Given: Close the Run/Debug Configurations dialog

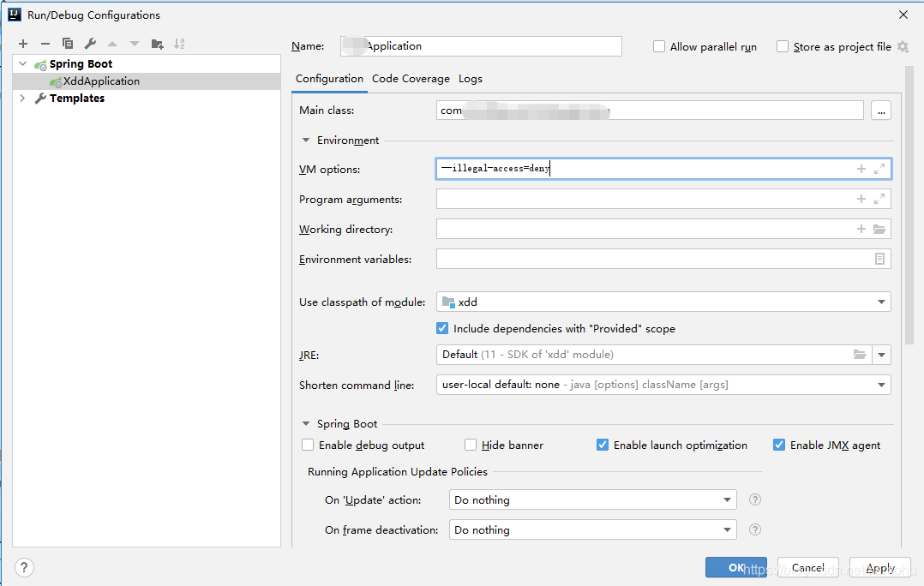Looking at the screenshot, I should coord(903,15).
